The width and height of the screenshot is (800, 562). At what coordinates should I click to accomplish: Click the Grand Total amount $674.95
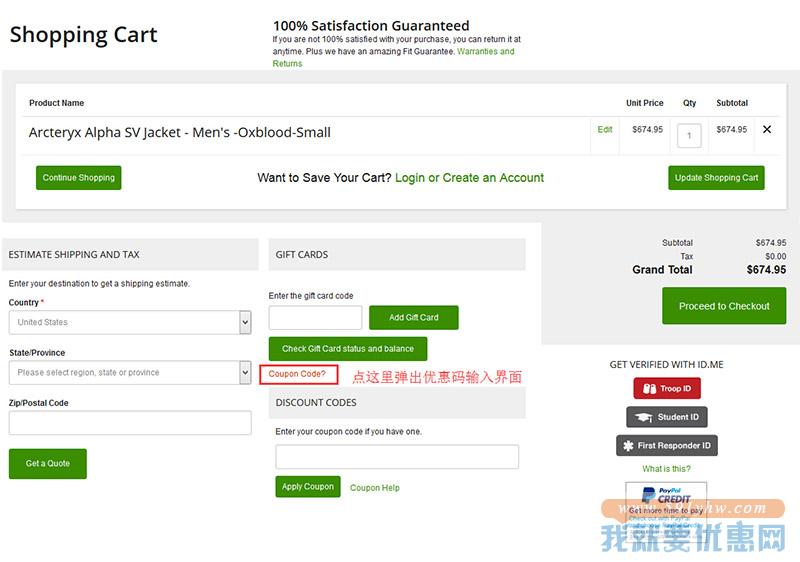coord(766,270)
